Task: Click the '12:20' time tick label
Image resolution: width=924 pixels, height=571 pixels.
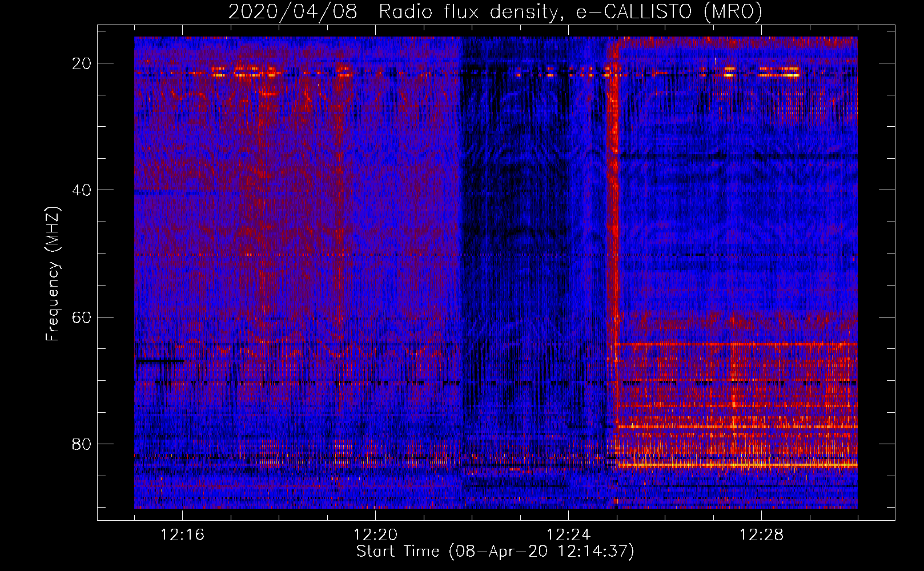Action: (376, 535)
